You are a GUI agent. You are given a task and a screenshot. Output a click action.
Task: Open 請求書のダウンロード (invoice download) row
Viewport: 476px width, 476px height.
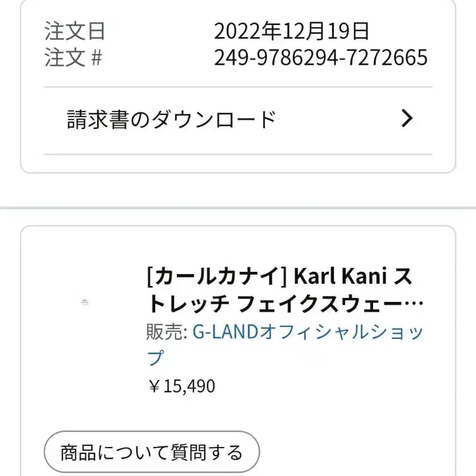pos(171,117)
